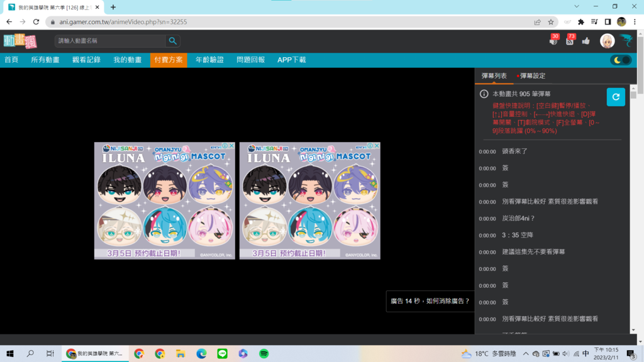Open File Explorer from the taskbar

pos(180,353)
